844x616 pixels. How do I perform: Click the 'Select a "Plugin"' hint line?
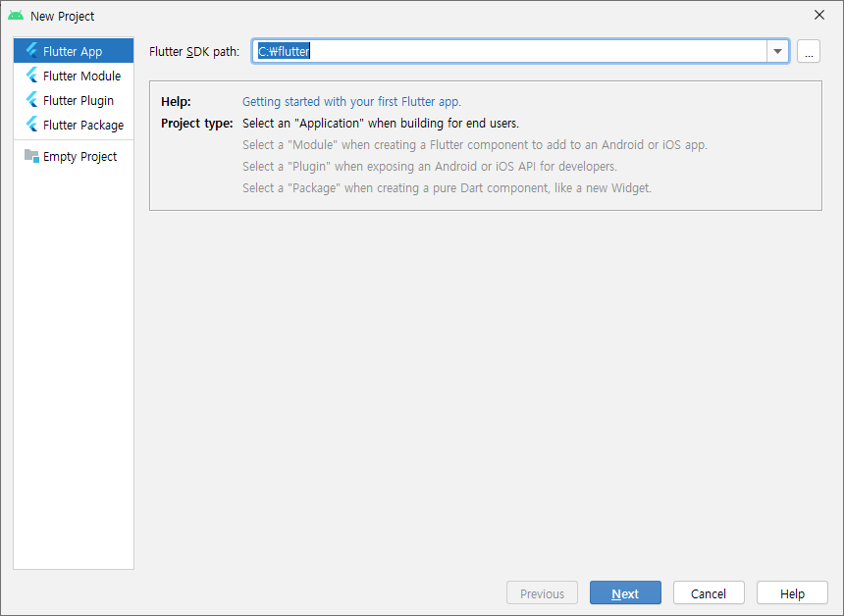(x=430, y=166)
